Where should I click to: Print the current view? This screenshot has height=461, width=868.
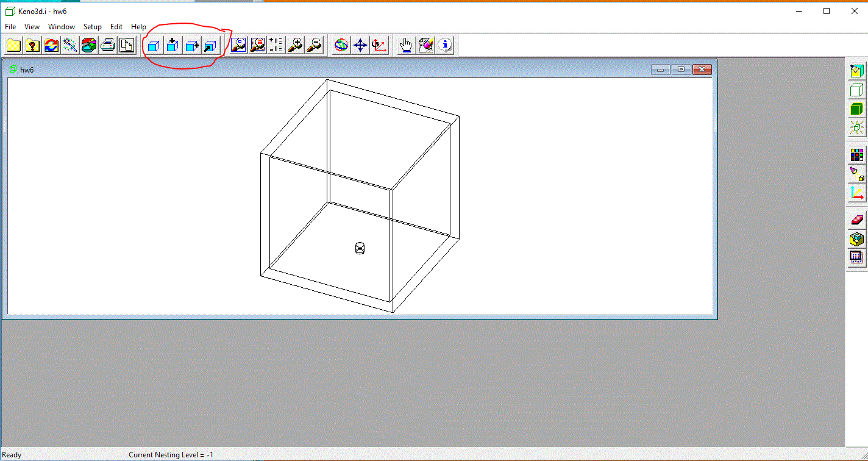pyautogui.click(x=108, y=45)
